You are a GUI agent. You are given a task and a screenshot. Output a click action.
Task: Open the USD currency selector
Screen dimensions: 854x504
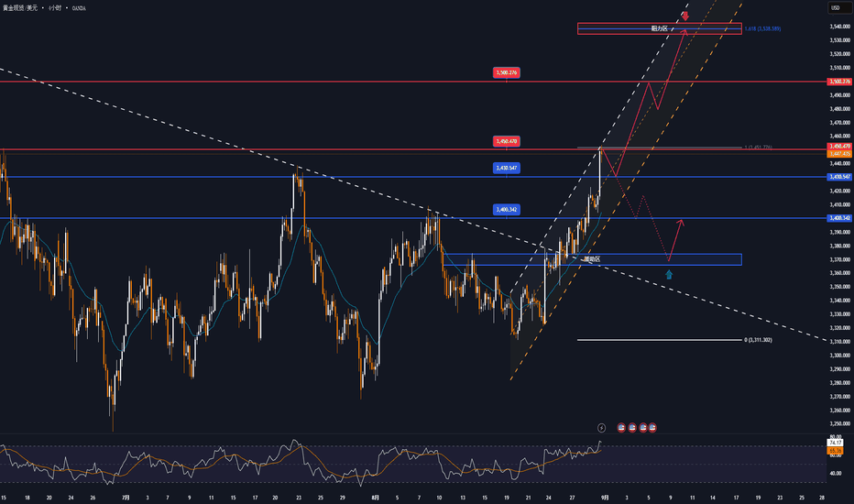tap(835, 7)
